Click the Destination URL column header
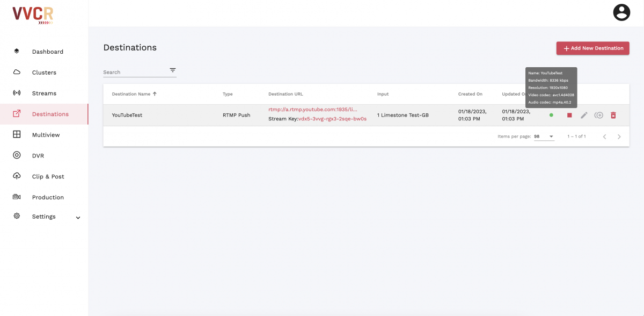The image size is (644, 316). [x=286, y=94]
